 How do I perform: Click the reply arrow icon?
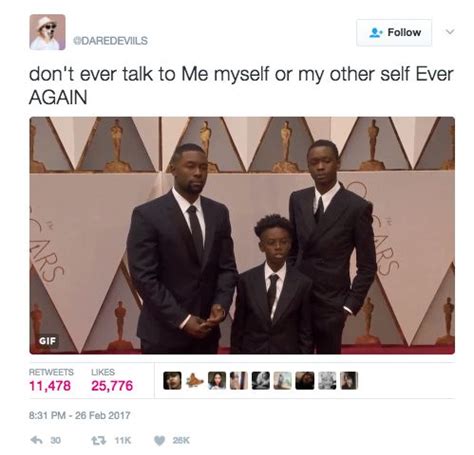36,440
